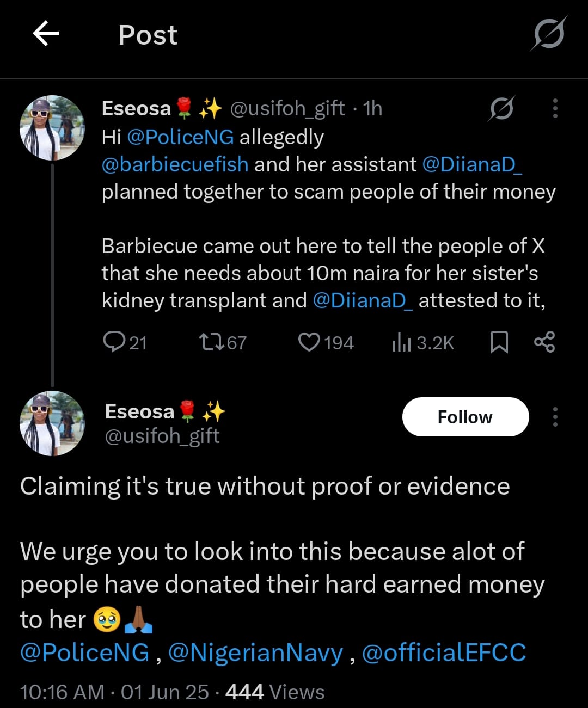The height and width of the screenshot is (708, 588).
Task: Tap Grok icon on first Eseosa post
Action: pyautogui.click(x=501, y=108)
